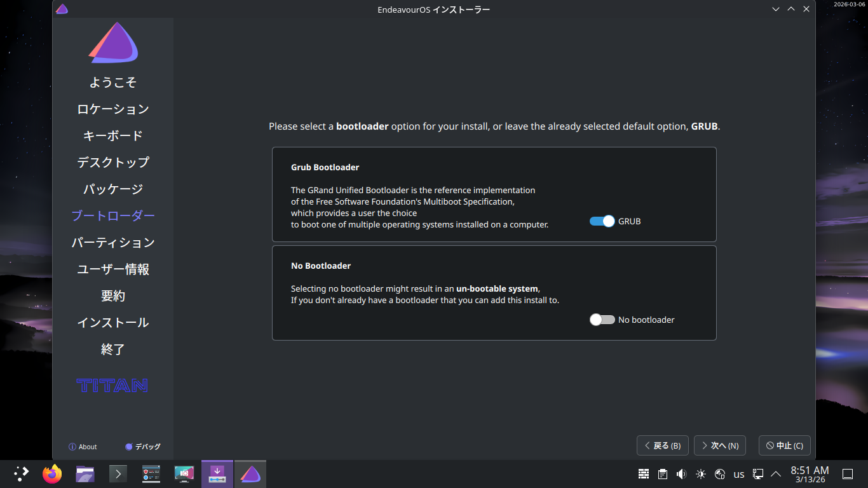Go back using the 戻る (B) button
This screenshot has height=488, width=868.
point(662,445)
